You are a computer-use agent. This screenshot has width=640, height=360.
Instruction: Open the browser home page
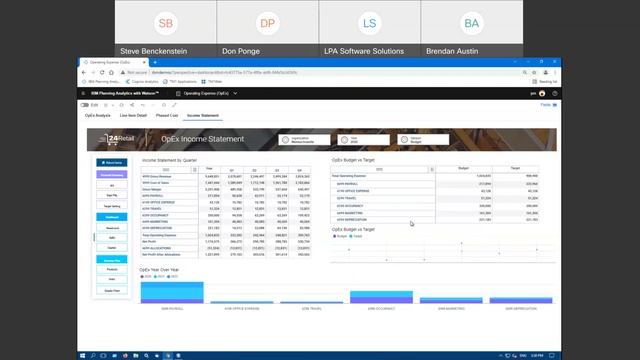(111, 72)
